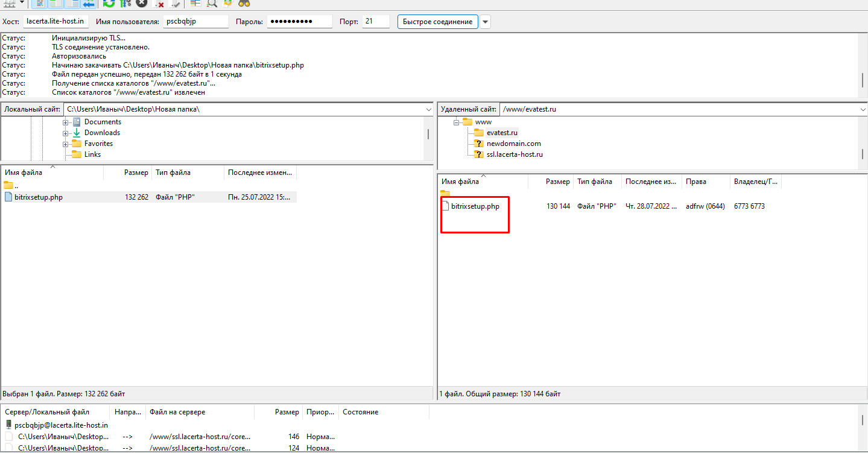868x453 pixels.
Task: Expand the Downloads tree node
Action: [66, 133]
